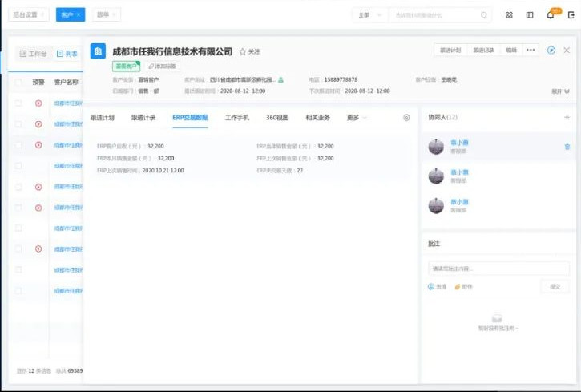
Task: Focus the 批注 comment input box
Action: tap(498, 269)
